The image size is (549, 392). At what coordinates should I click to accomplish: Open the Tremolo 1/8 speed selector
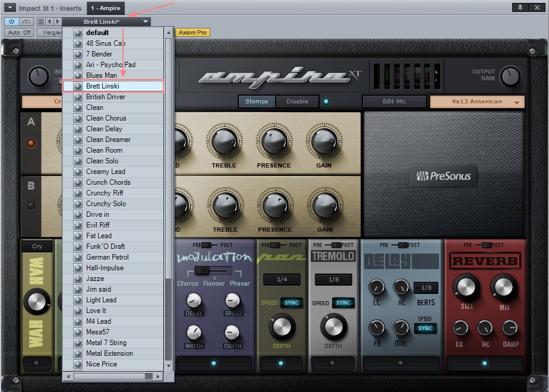click(x=333, y=280)
